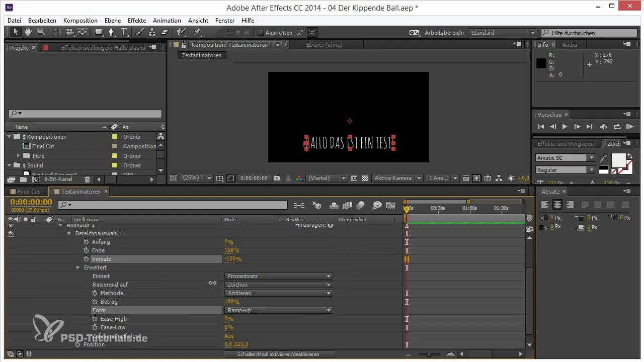Select the Rectangle shape tool

[x=99, y=32]
